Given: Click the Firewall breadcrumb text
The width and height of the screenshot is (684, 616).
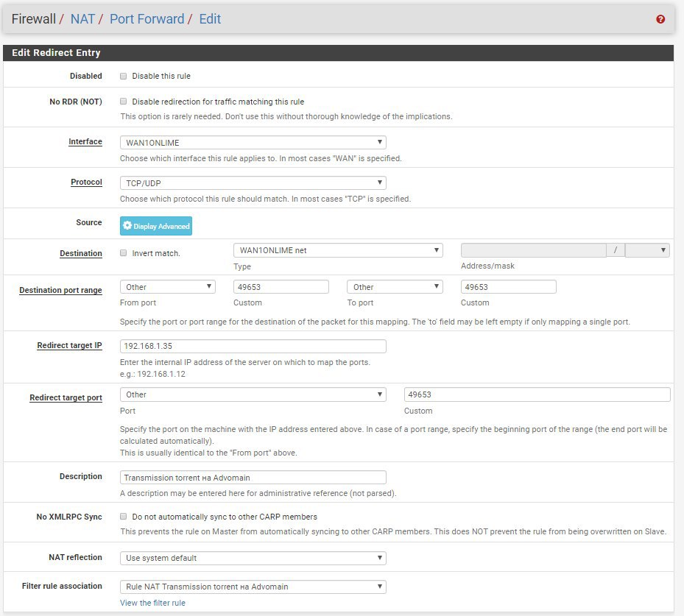Looking at the screenshot, I should click(34, 18).
